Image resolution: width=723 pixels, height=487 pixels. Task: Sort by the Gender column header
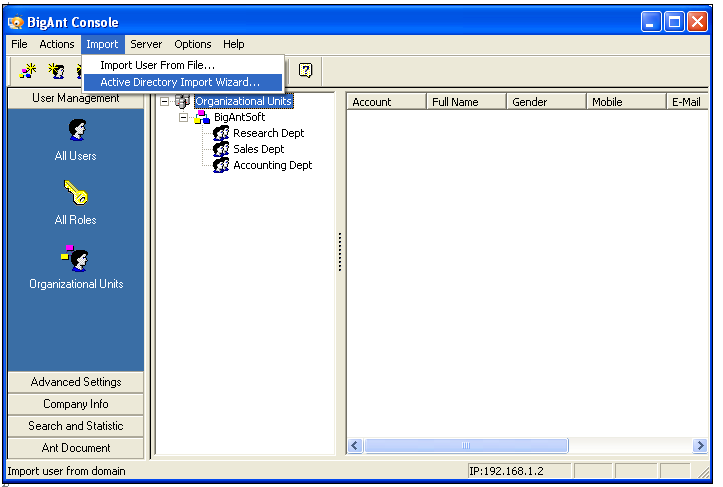click(546, 102)
